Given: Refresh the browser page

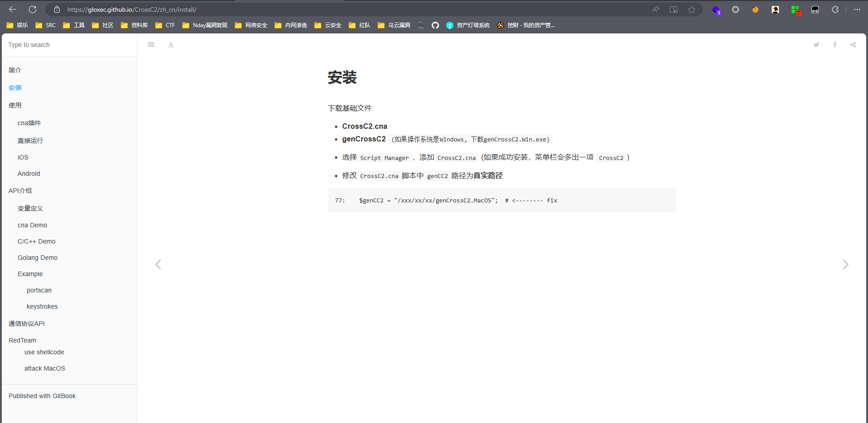Looking at the screenshot, I should point(33,9).
